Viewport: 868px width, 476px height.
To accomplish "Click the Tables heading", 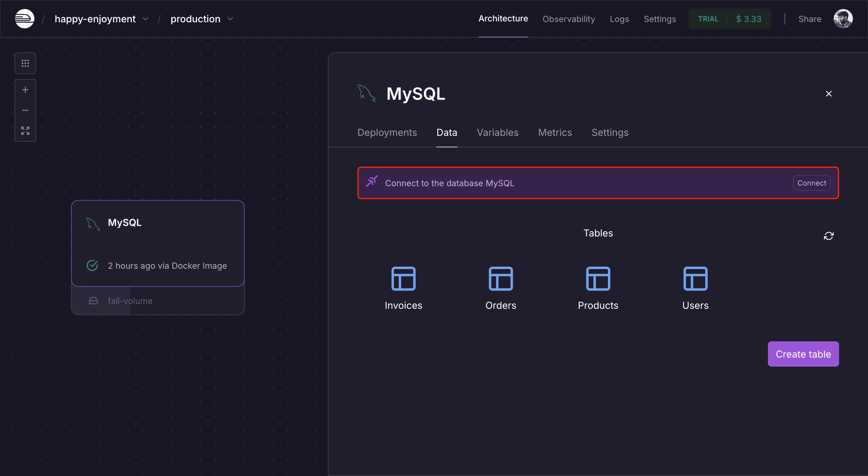I will [x=598, y=233].
